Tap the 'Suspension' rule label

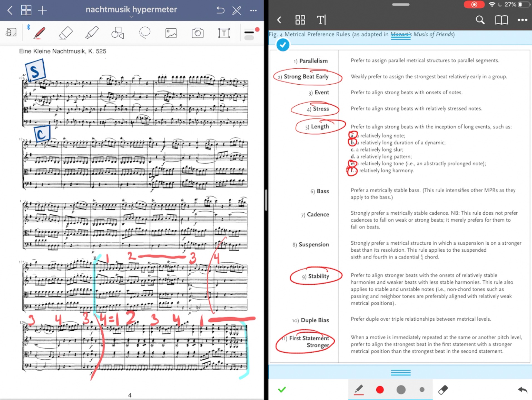click(x=314, y=245)
